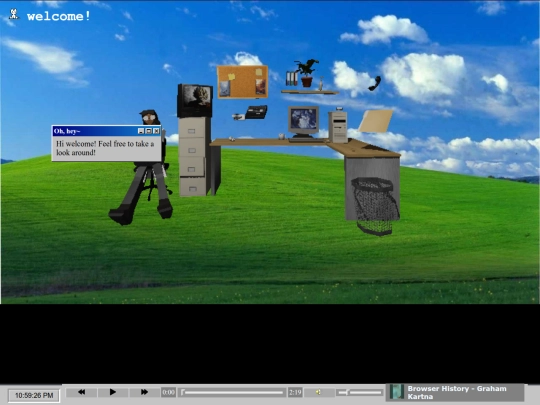540x405 pixels.
Task: Click the yellow sticky note on corkboard
Action: [x=232, y=76]
